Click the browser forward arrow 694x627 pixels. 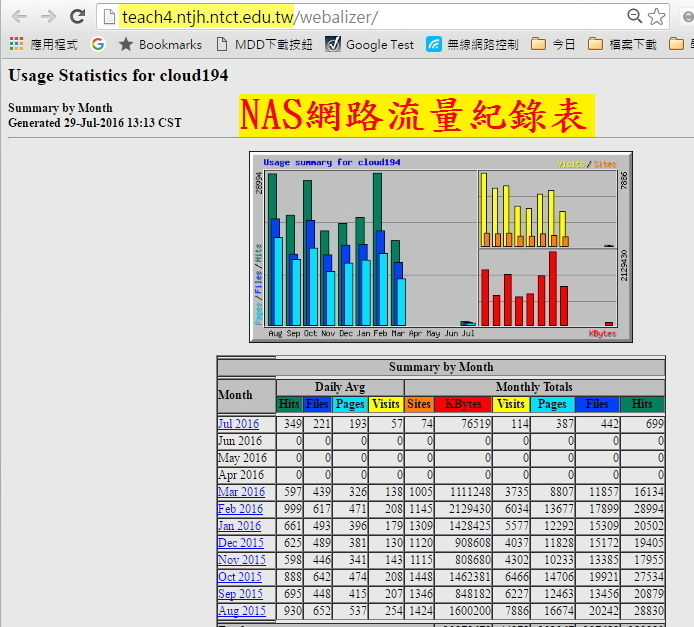coord(47,17)
